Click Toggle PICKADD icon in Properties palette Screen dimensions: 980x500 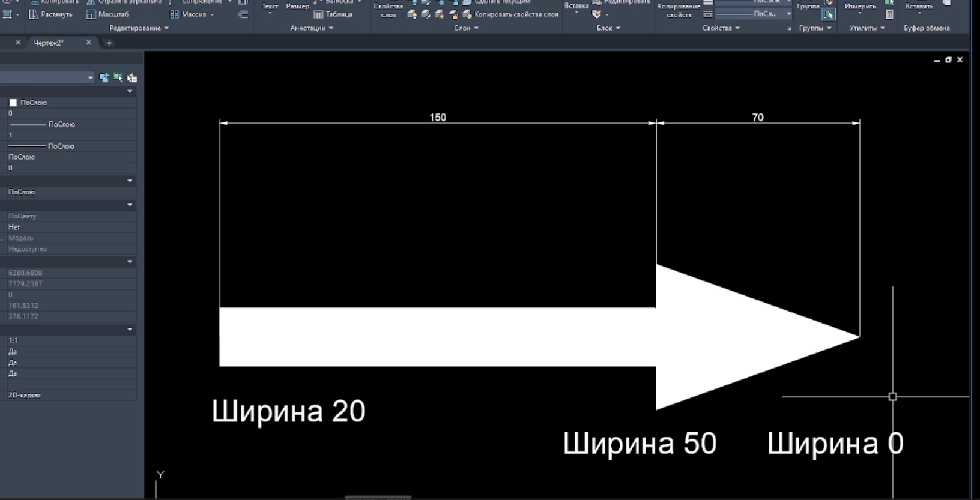pos(104,77)
